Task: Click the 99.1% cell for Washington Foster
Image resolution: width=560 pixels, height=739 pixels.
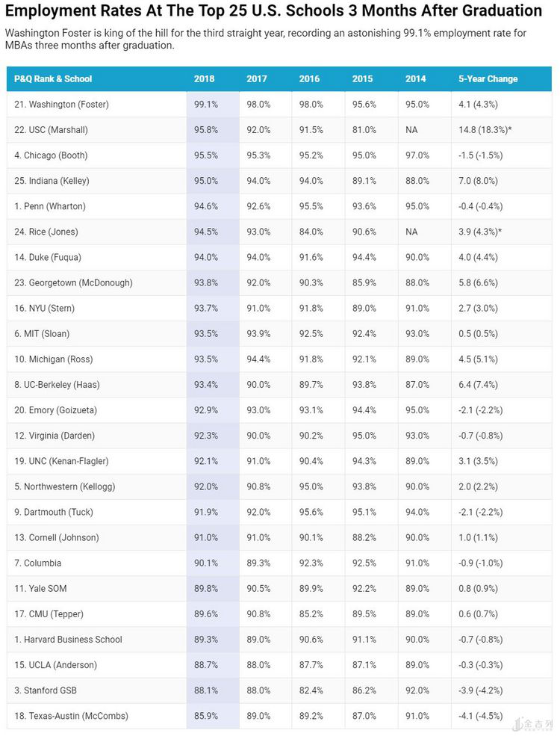Action: point(205,105)
